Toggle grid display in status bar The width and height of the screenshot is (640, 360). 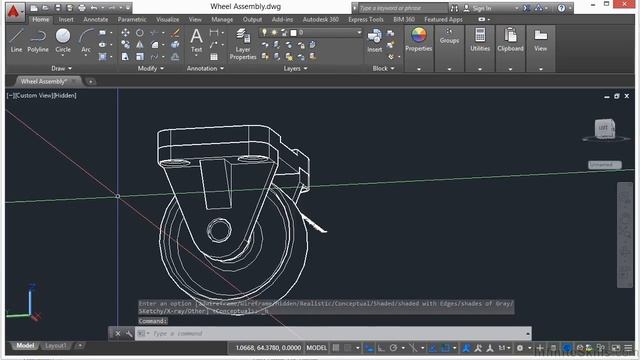(336, 348)
